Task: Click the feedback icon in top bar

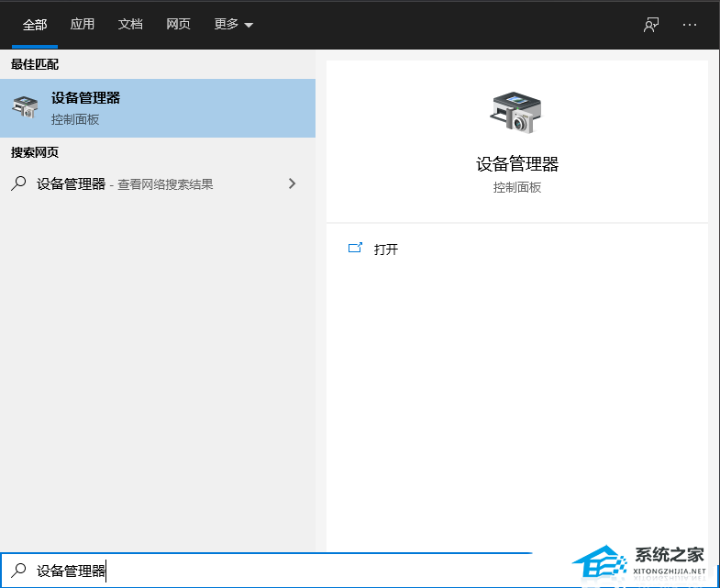Action: 651,25
